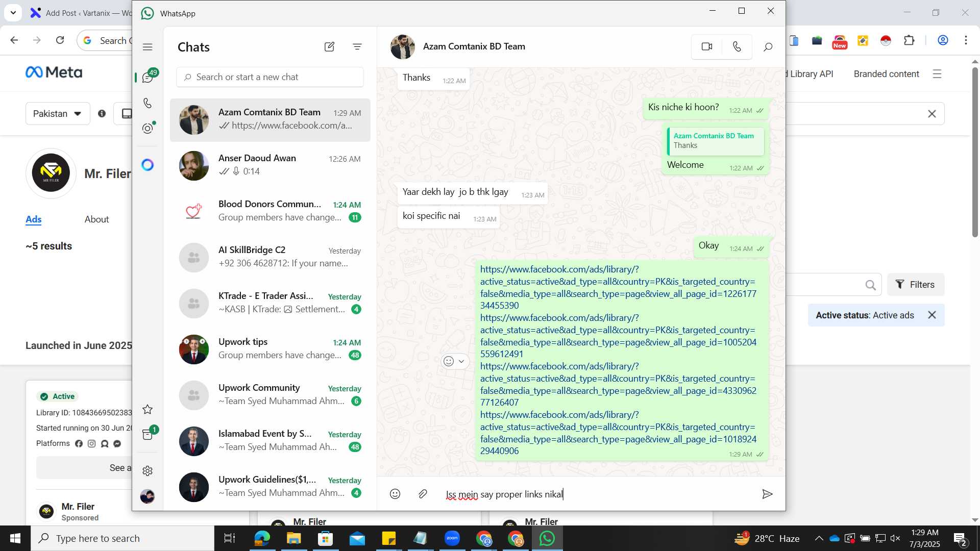The image size is (980, 551).
Task: Start a voice call with Azam
Action: (x=737, y=46)
